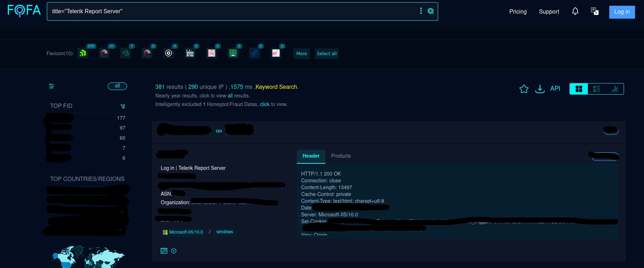Click the language translate icon
Screen dimensions: 644x268
[x=595, y=11]
